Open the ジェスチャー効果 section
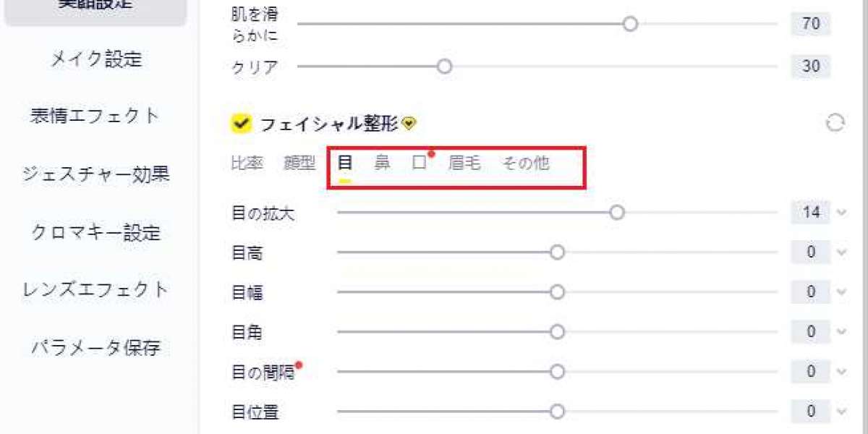Screen dimensions: 868x434 [x=95, y=174]
